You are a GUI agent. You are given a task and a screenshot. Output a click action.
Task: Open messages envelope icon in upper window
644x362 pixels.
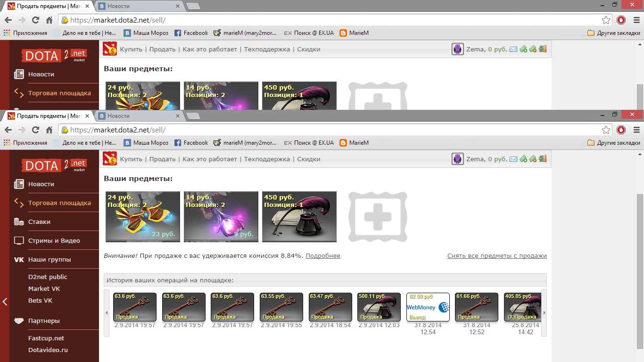(513, 49)
